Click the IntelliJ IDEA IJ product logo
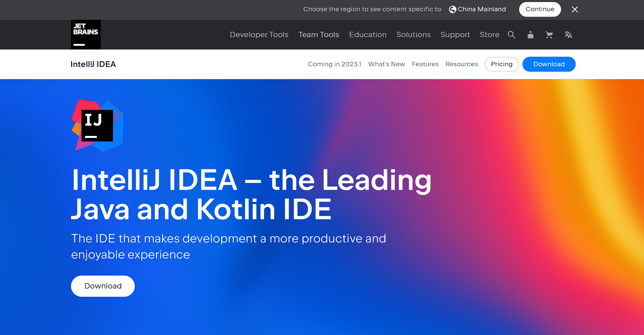This screenshot has height=335, width=644. 98,125
